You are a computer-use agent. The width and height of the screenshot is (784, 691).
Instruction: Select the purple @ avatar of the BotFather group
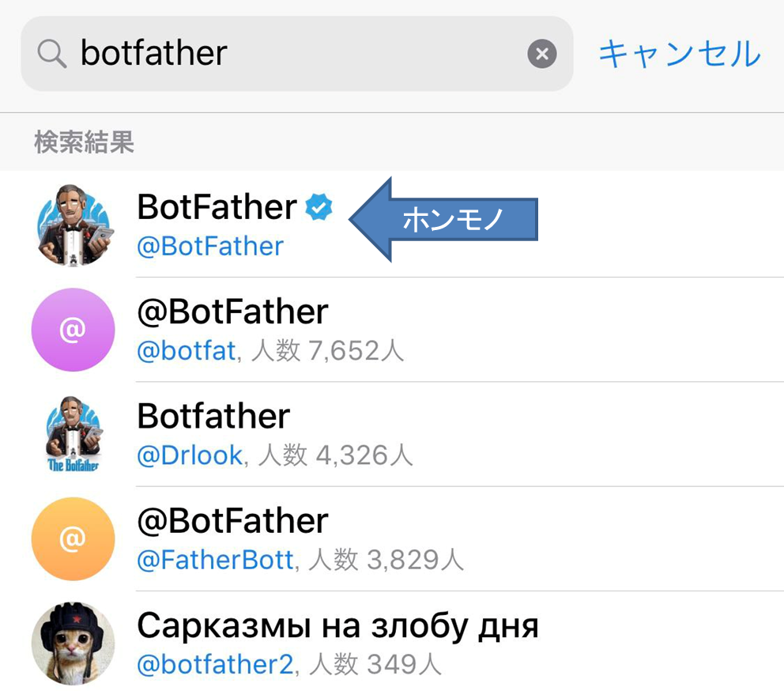tap(73, 330)
